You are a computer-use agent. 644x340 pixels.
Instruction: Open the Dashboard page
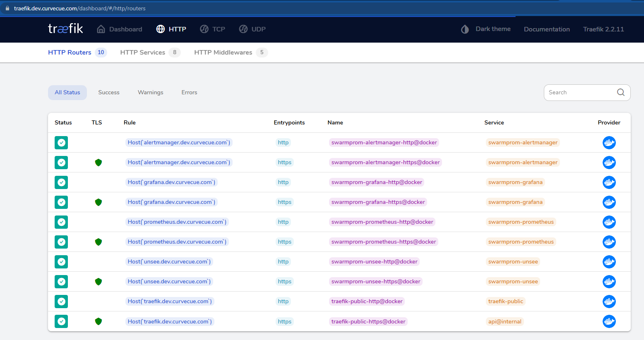pos(119,29)
